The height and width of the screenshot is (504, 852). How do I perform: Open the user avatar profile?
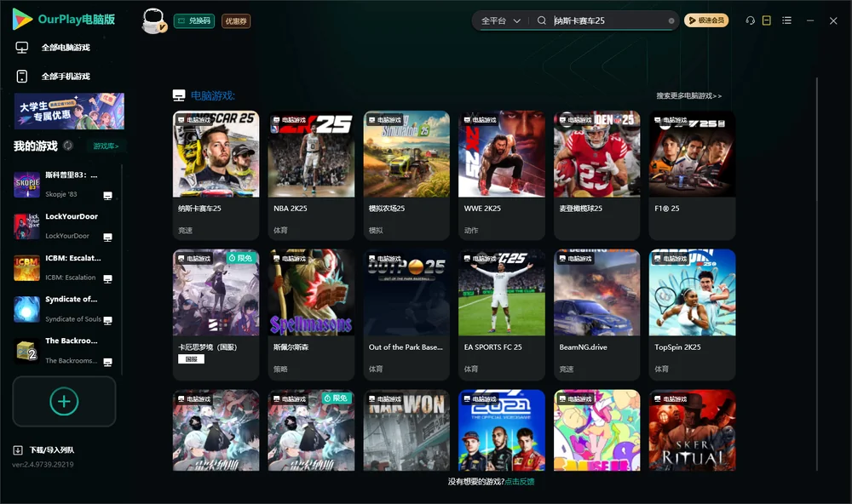tap(153, 21)
